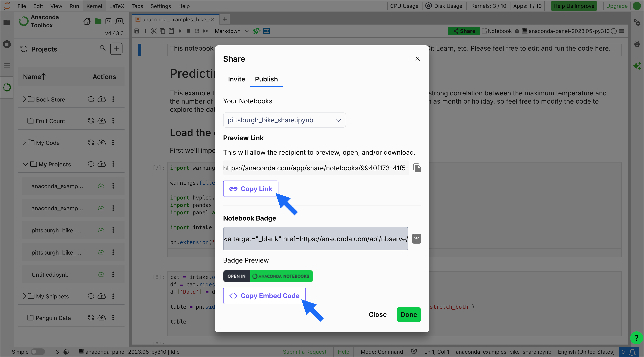This screenshot has width=644, height=357.
Task: Close the Share dialog with the X
Action: (417, 59)
